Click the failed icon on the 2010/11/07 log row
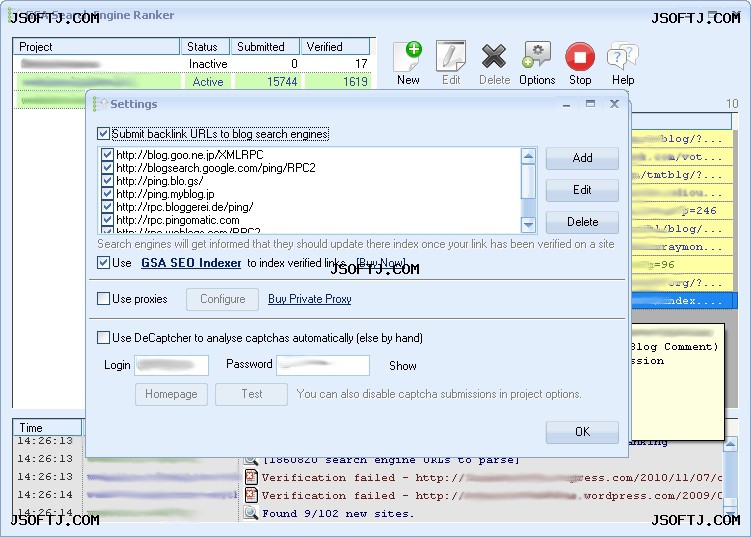The image size is (751, 537). point(250,477)
